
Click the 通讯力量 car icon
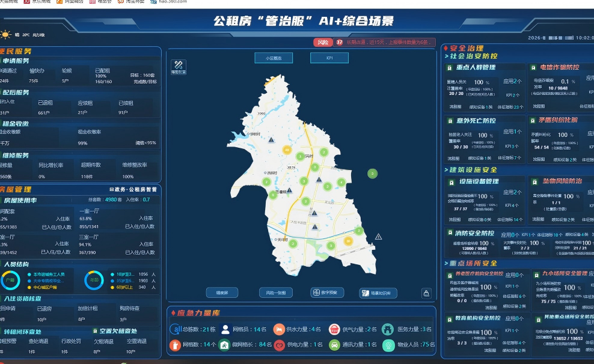[334, 345]
